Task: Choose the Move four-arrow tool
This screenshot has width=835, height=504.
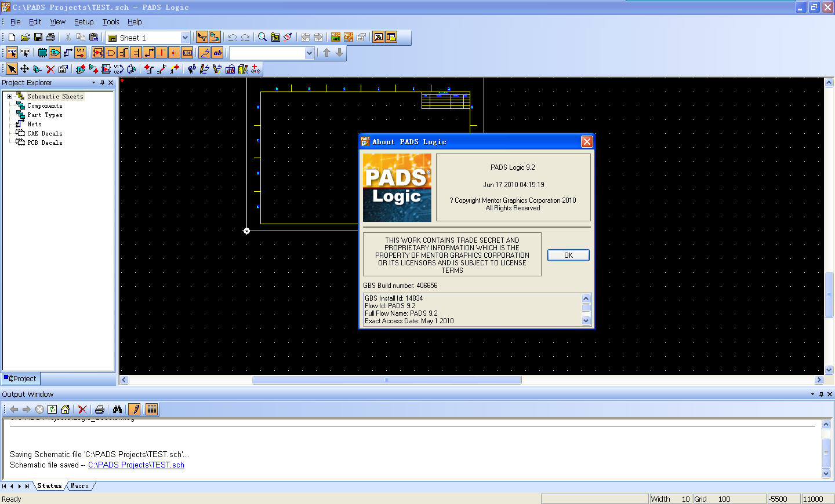Action: 24,69
